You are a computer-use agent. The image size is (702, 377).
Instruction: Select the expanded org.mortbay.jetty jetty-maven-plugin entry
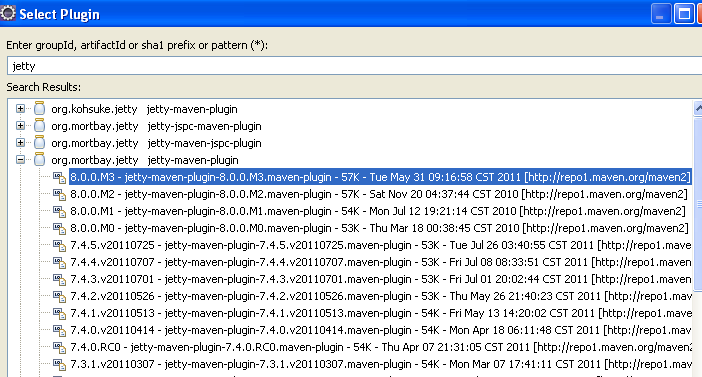pyautogui.click(x=145, y=160)
